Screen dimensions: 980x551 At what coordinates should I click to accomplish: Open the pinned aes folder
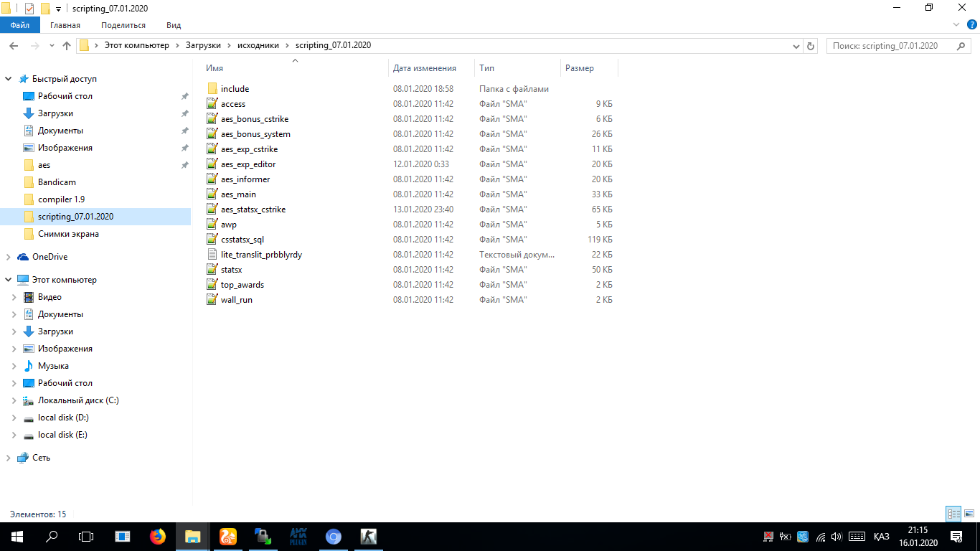(x=44, y=165)
